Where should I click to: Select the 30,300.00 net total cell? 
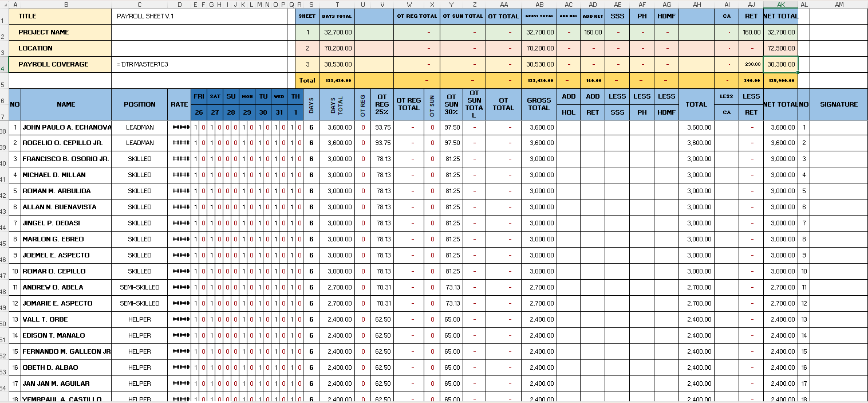(x=780, y=64)
